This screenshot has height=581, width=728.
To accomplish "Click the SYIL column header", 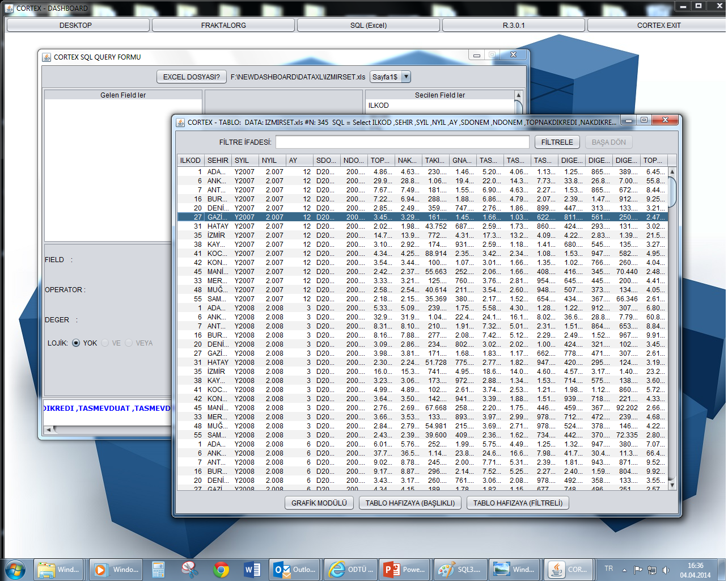I will click(245, 160).
